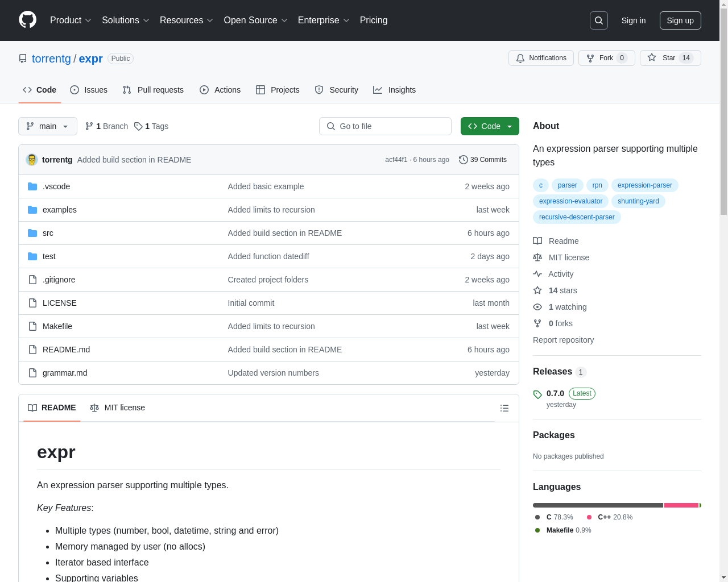The image size is (728, 582).
Task: Click the grammar.md file icon
Action: [x=32, y=373]
